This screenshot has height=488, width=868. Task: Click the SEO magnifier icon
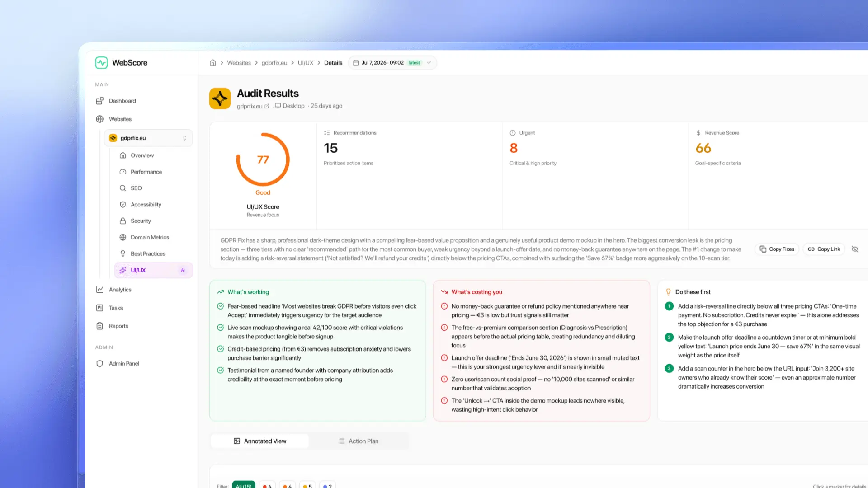click(x=123, y=188)
